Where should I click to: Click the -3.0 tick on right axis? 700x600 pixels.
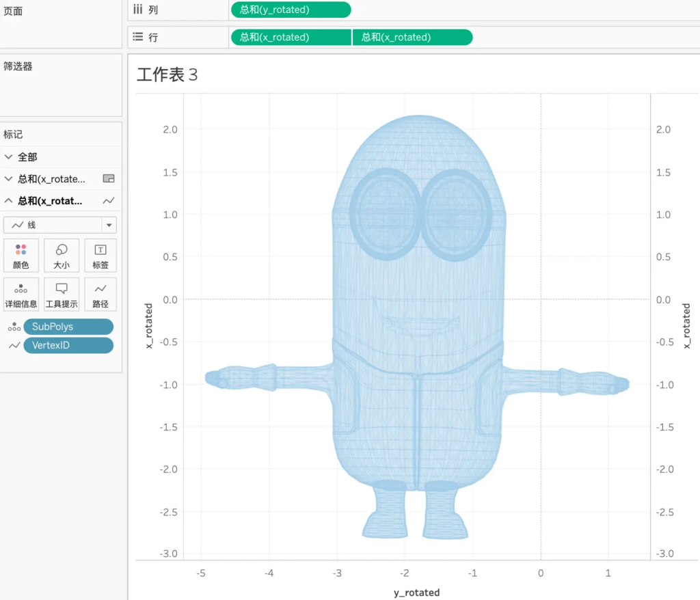[x=664, y=554]
